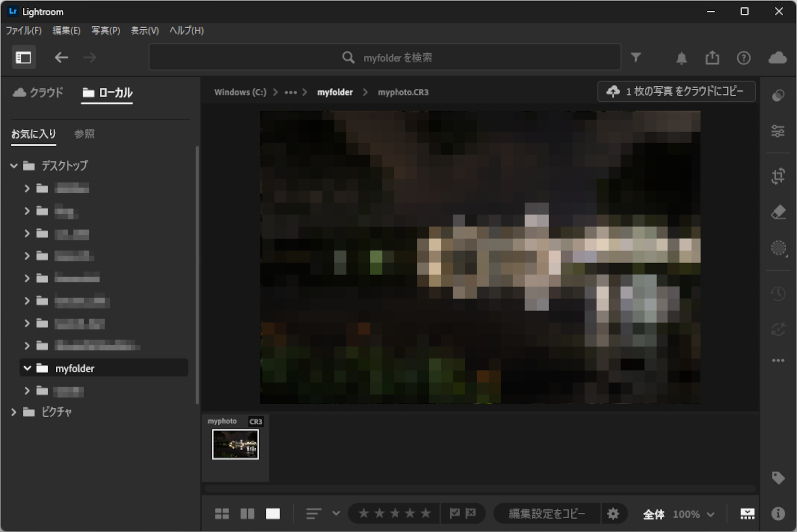Viewport: 797px width, 532px height.
Task: Open the share/export icon
Action: [x=712, y=58]
